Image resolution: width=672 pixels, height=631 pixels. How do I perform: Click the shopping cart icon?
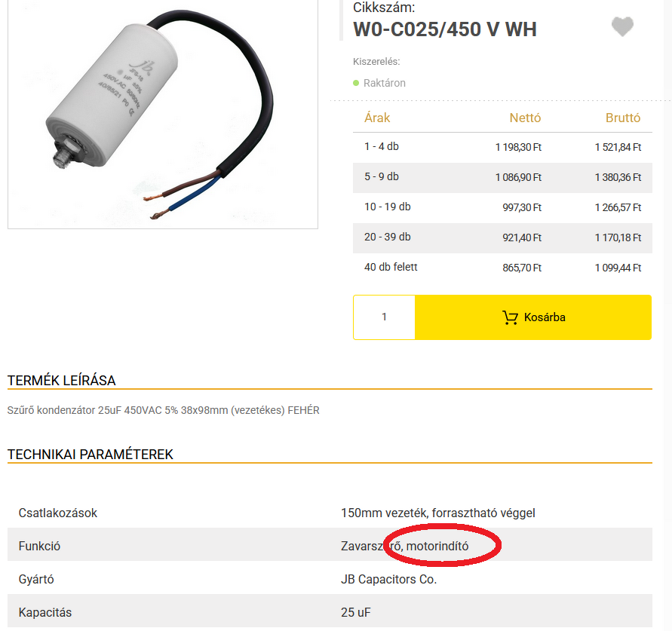point(511,317)
